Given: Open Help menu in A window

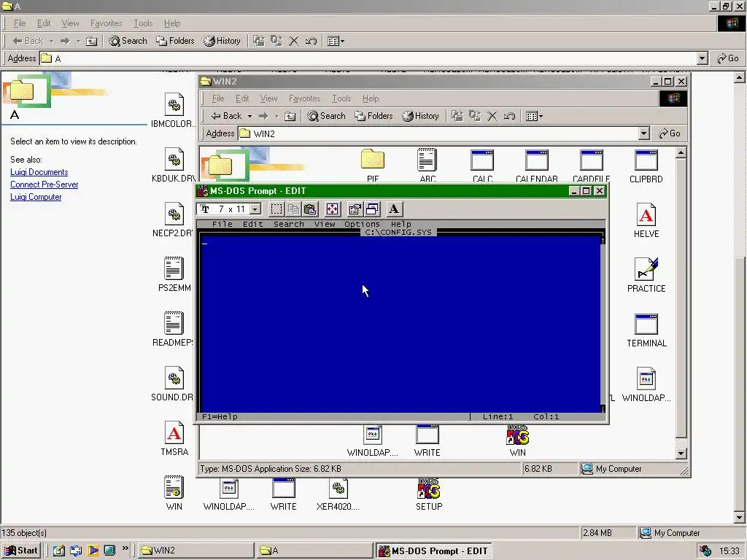Looking at the screenshot, I should click(172, 23).
